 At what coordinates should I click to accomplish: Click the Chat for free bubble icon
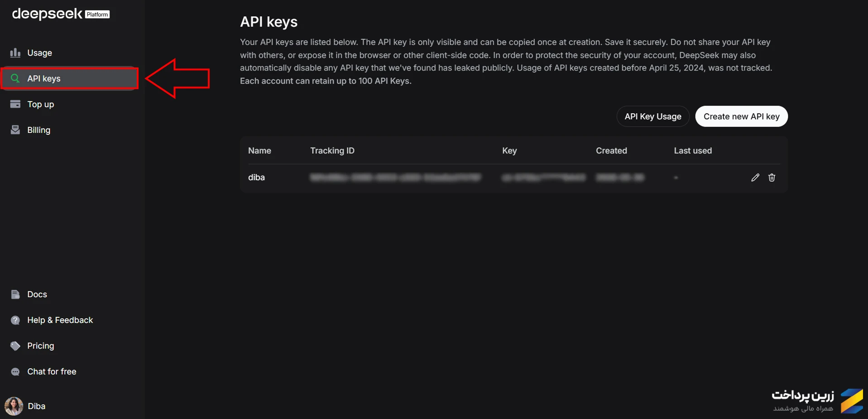[15, 371]
